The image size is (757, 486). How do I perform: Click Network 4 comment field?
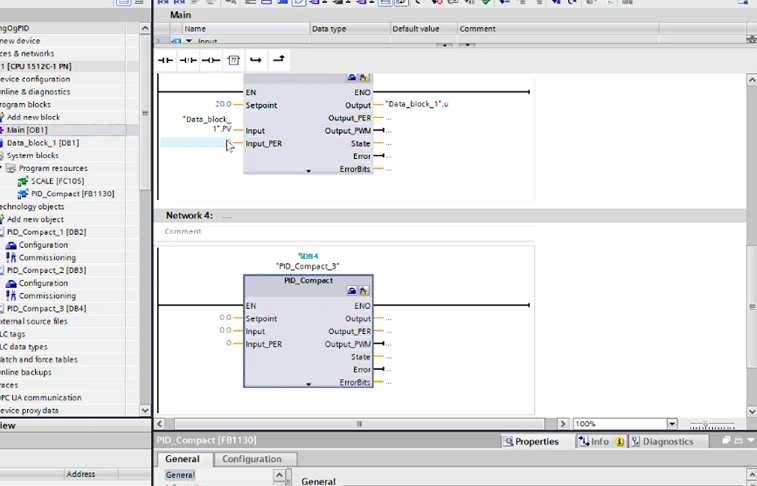[348, 232]
